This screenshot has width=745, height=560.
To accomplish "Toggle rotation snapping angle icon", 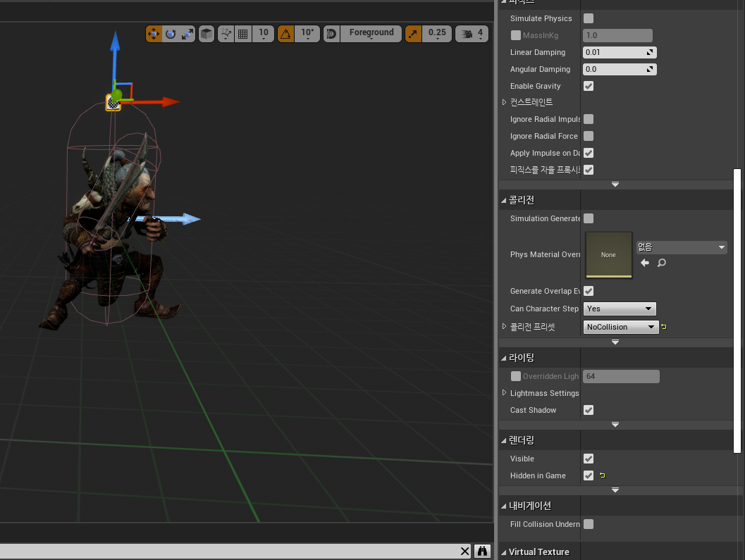I will coord(285,34).
